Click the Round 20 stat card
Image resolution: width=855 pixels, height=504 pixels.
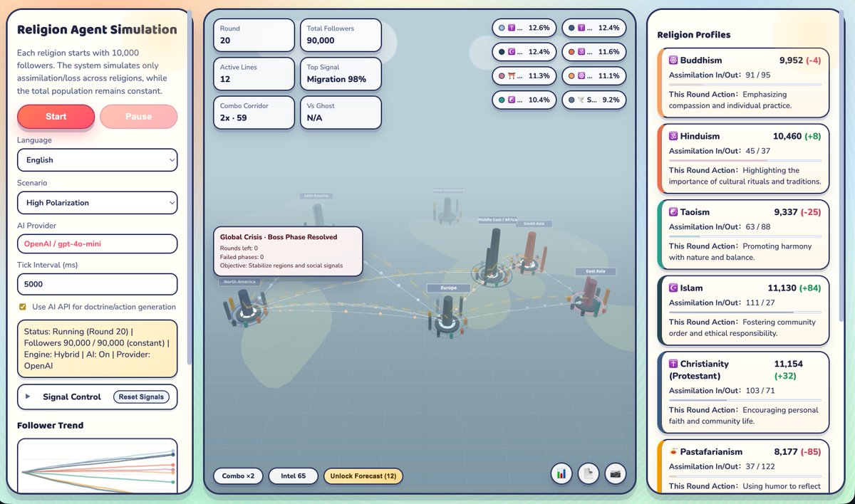pos(254,36)
